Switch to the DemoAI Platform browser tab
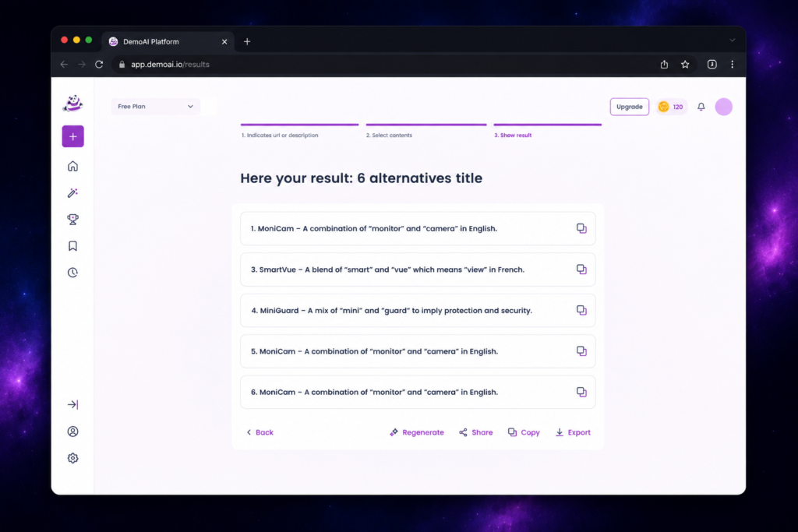The width and height of the screenshot is (798, 532). pos(168,42)
